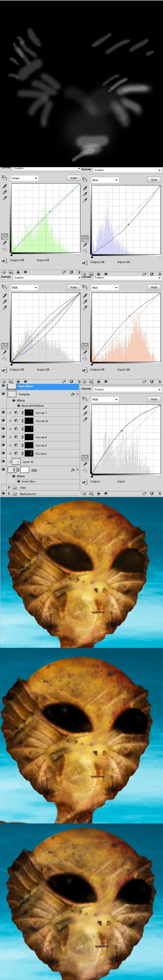Hide the Tentacles layer visibility eye
This screenshot has width=163, height=980.
coord(4,394)
